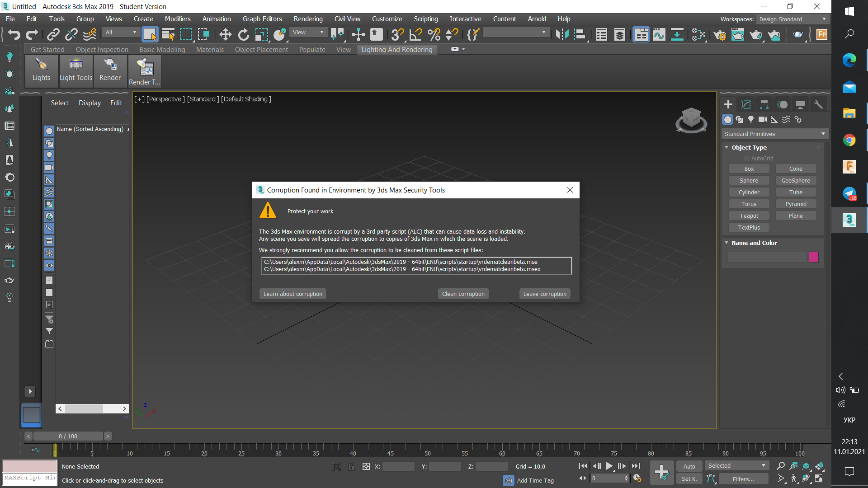This screenshot has width=868, height=488.
Task: Toggle geometry display in Scene Explorer
Action: pyautogui.click(x=49, y=131)
